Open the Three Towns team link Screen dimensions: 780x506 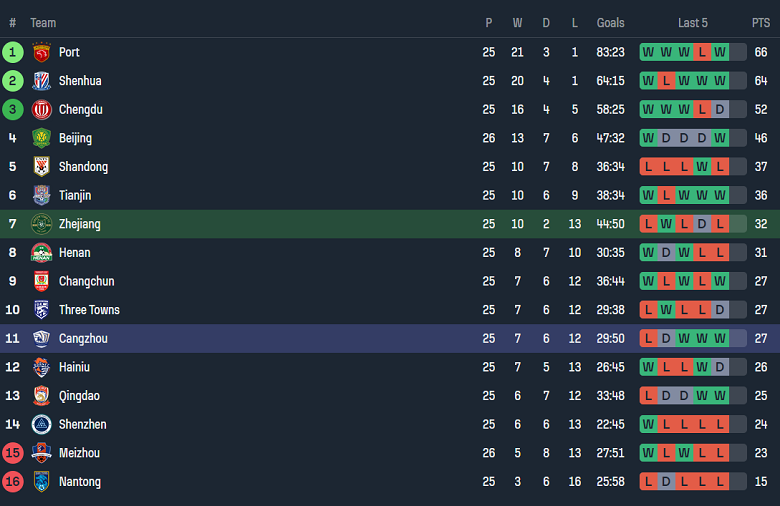tap(89, 310)
